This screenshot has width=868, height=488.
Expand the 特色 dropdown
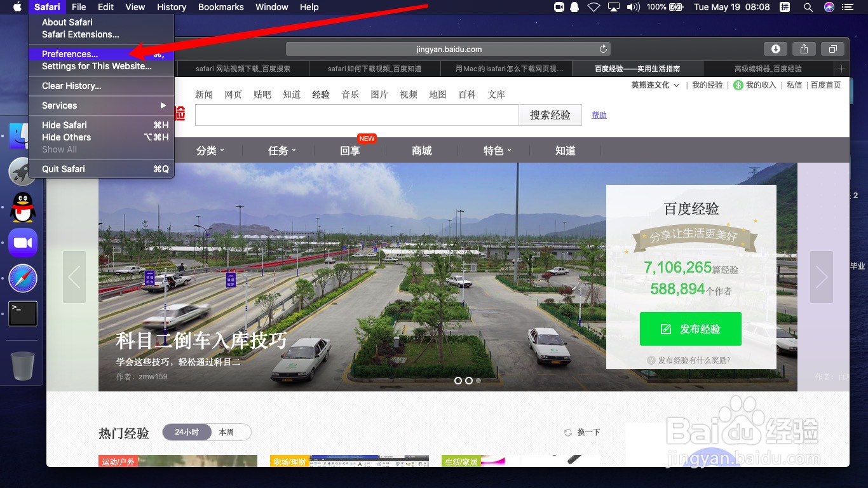click(x=498, y=151)
